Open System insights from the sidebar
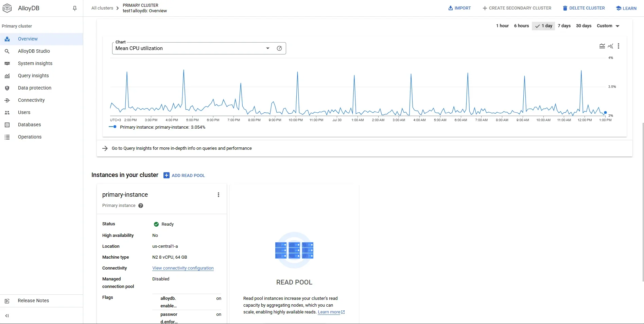This screenshot has height=324, width=644. 34,63
